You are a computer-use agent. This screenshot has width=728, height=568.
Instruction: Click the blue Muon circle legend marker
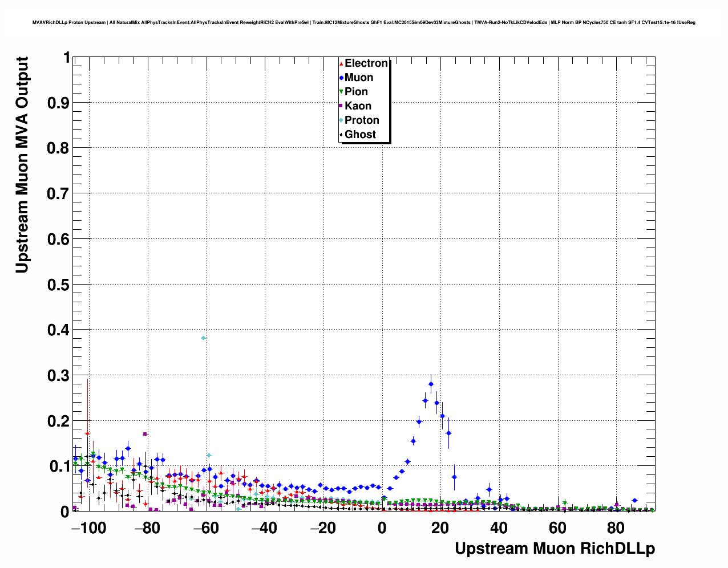pos(341,78)
